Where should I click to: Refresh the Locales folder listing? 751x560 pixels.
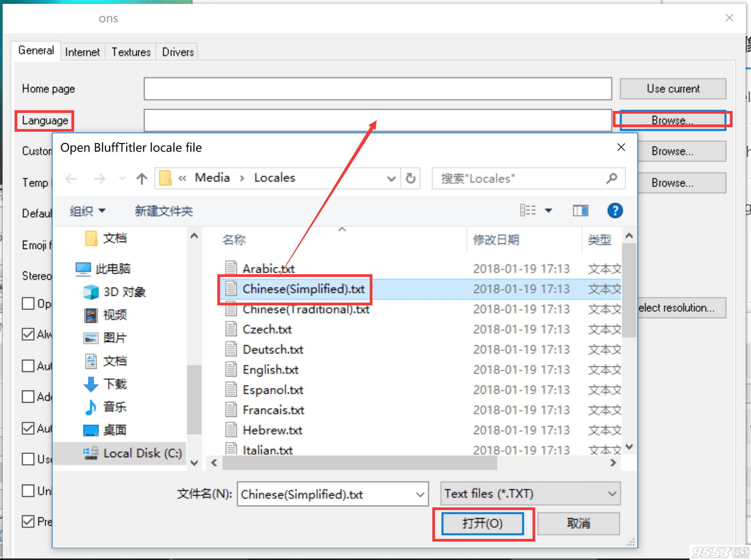click(410, 178)
